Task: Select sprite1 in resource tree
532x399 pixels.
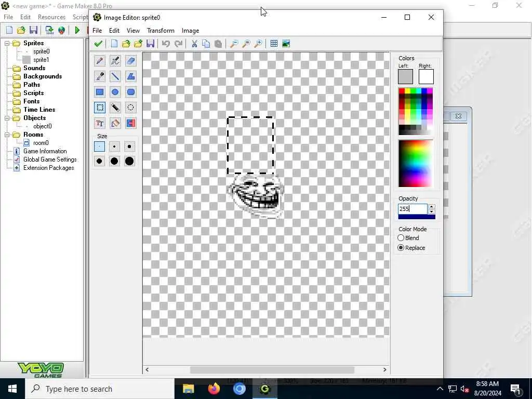Action: point(41,60)
